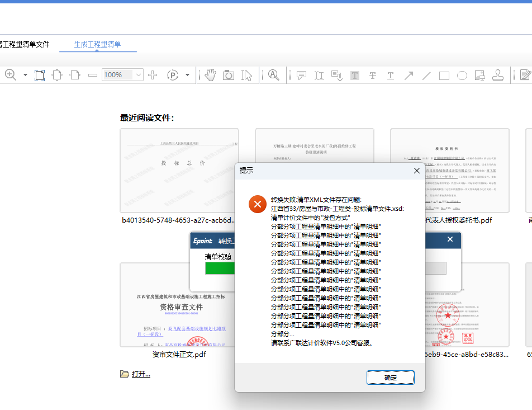Select the replace text annotation tool
532x410 pixels.
(x=336, y=76)
